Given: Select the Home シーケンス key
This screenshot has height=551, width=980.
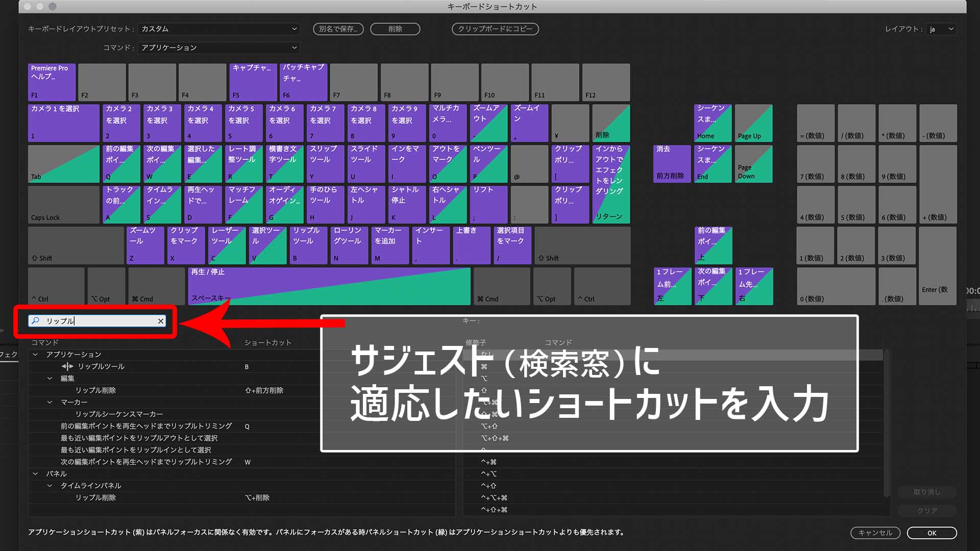Looking at the screenshot, I should click(713, 123).
